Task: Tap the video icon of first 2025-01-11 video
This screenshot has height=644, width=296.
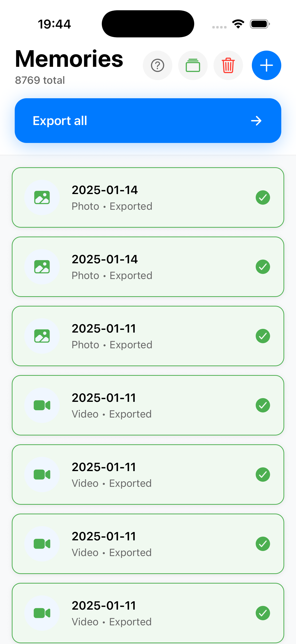Action: tap(42, 405)
